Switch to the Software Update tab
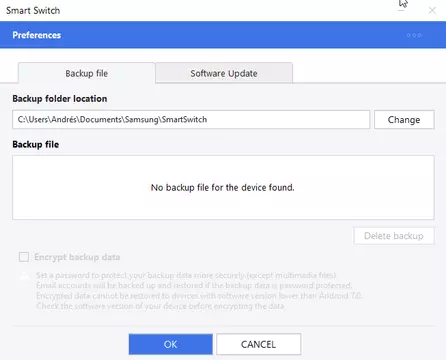The width and height of the screenshot is (446, 360). click(x=224, y=73)
